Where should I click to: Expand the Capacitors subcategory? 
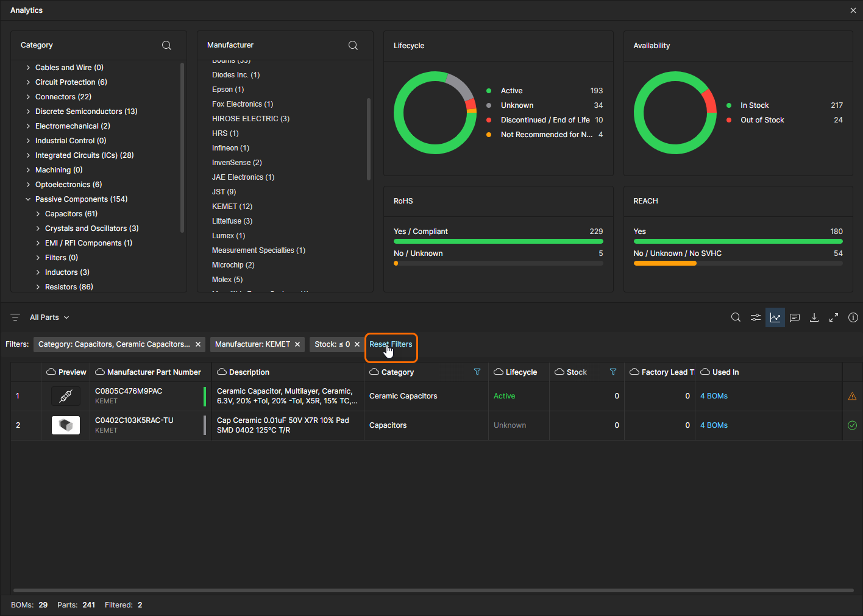point(38,214)
